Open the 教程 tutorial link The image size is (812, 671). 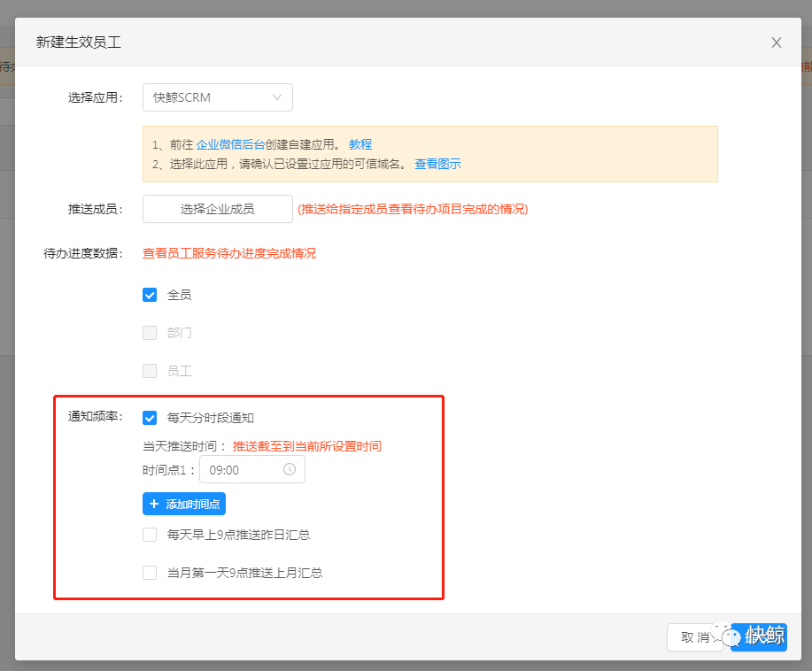click(360, 144)
